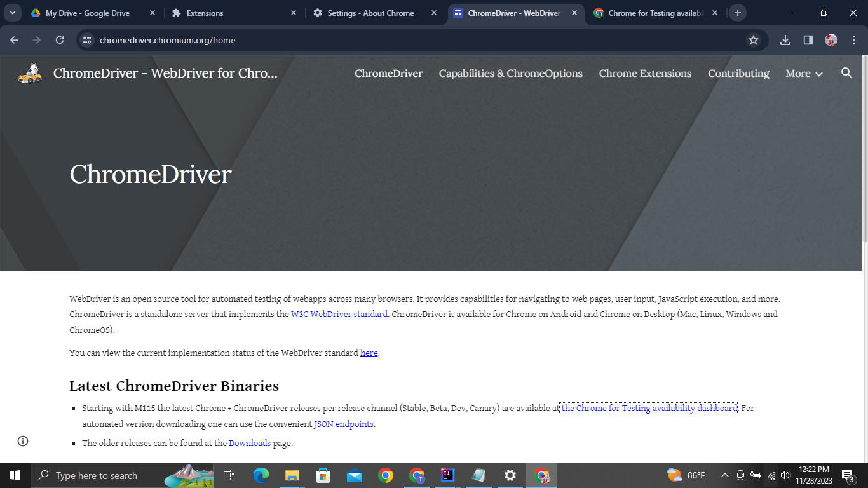
Task: Follow the 'here' implementation status link
Action: coord(369,353)
